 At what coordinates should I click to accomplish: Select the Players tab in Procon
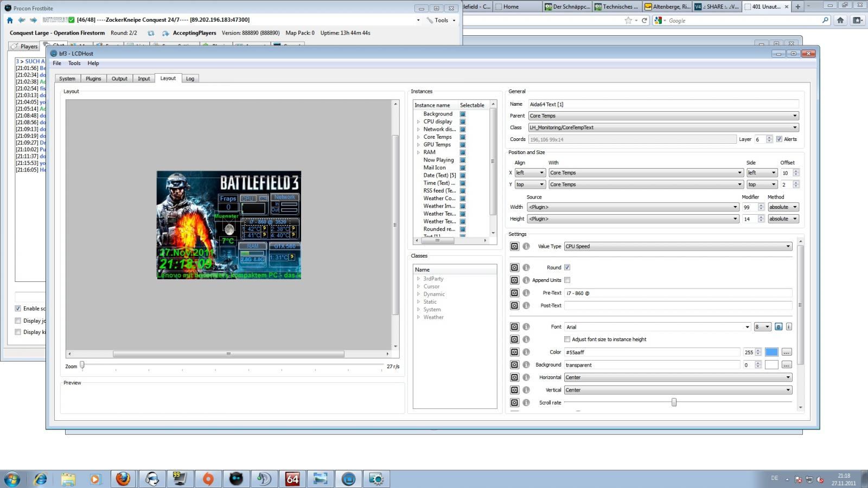[25, 47]
